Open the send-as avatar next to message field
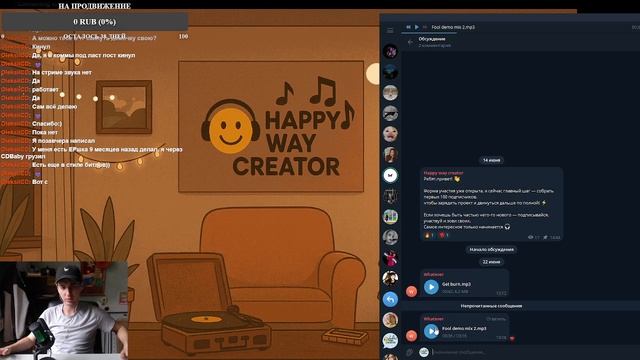This screenshot has height=360, width=640. [424, 352]
